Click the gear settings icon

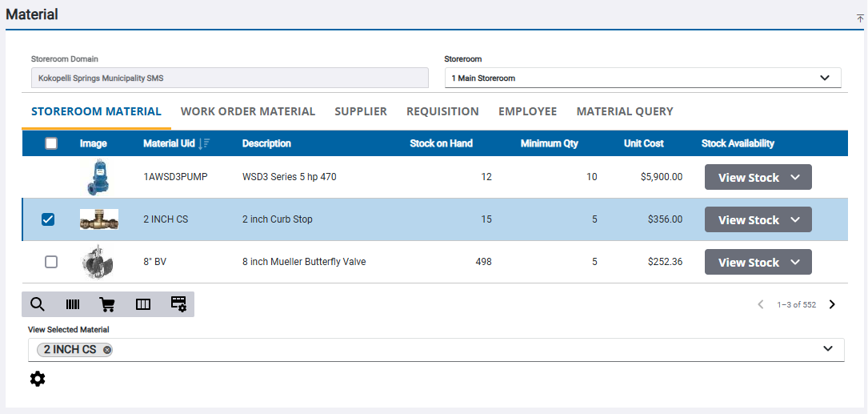click(x=38, y=379)
